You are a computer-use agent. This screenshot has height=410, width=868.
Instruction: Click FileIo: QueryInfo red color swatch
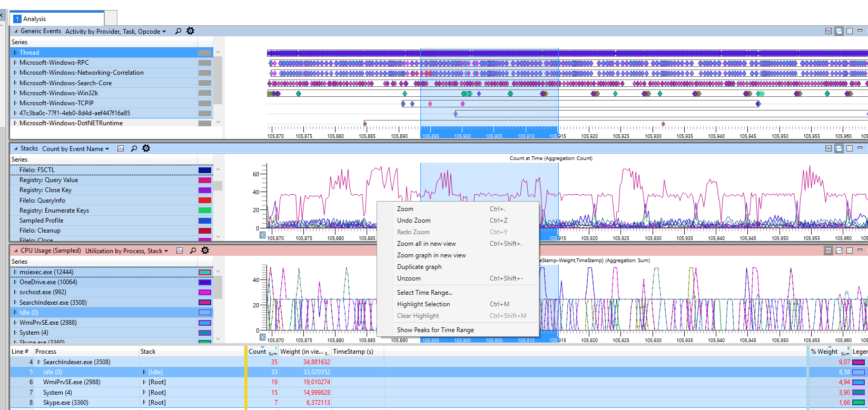205,201
